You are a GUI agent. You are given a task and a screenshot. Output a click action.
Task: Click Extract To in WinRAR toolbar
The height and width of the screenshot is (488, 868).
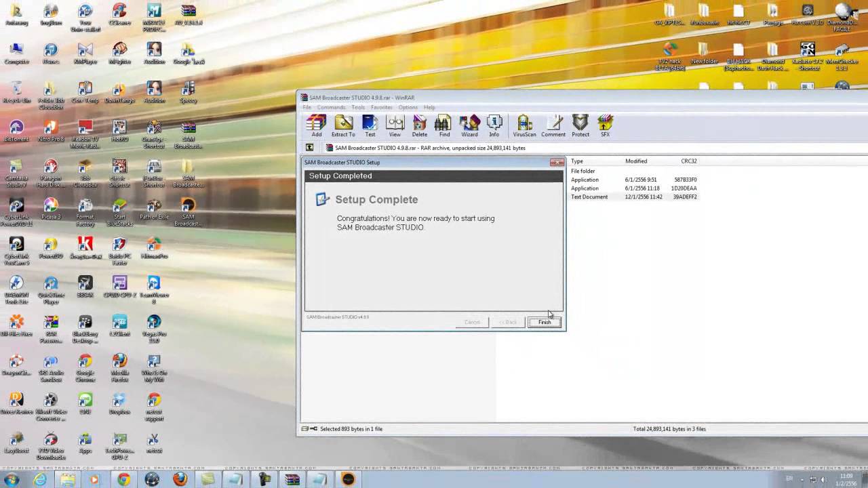[x=343, y=126]
